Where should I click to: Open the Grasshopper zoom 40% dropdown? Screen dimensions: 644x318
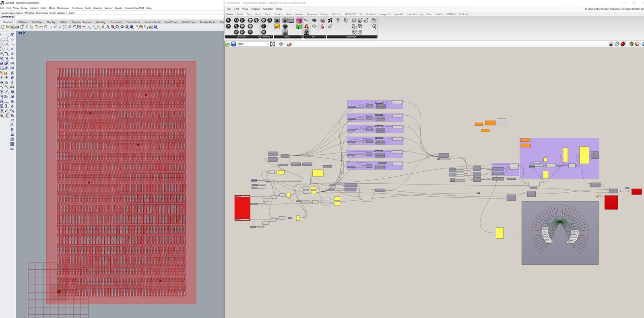point(267,44)
